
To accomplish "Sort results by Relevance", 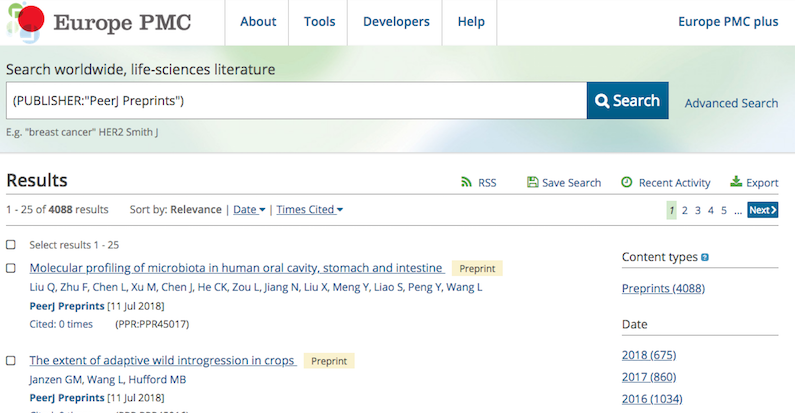I will click(196, 210).
